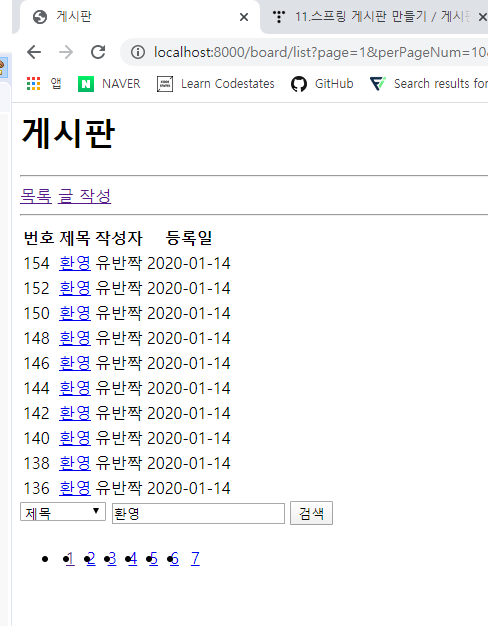Open the Search results bookmark
The image size is (488, 626).
click(x=428, y=84)
